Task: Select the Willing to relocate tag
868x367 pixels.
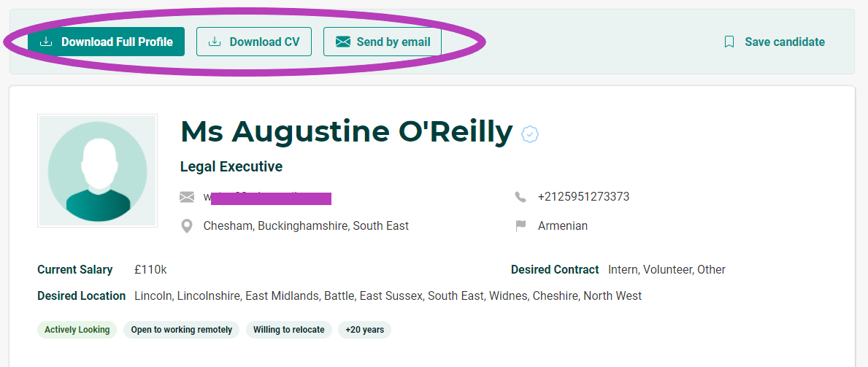Action: [x=289, y=330]
